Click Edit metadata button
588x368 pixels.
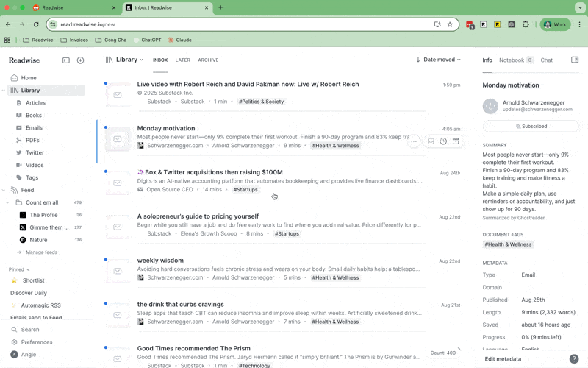point(503,359)
